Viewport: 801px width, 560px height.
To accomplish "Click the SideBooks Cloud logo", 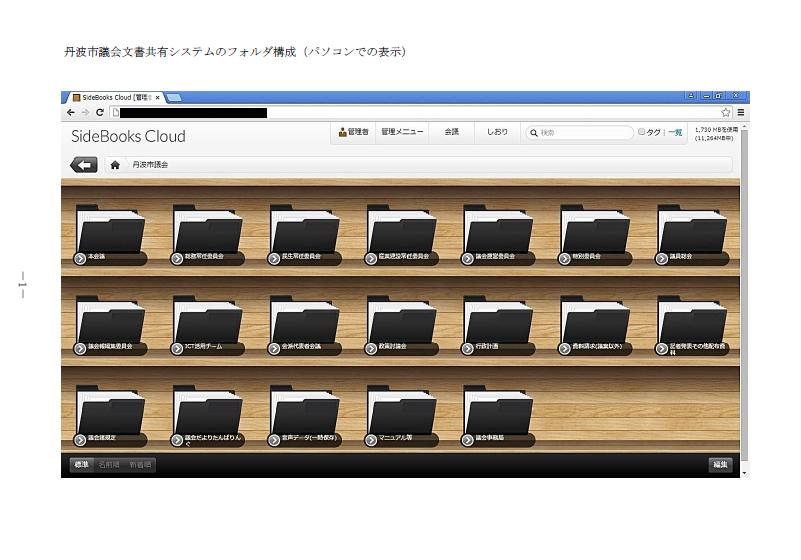I will [128, 136].
